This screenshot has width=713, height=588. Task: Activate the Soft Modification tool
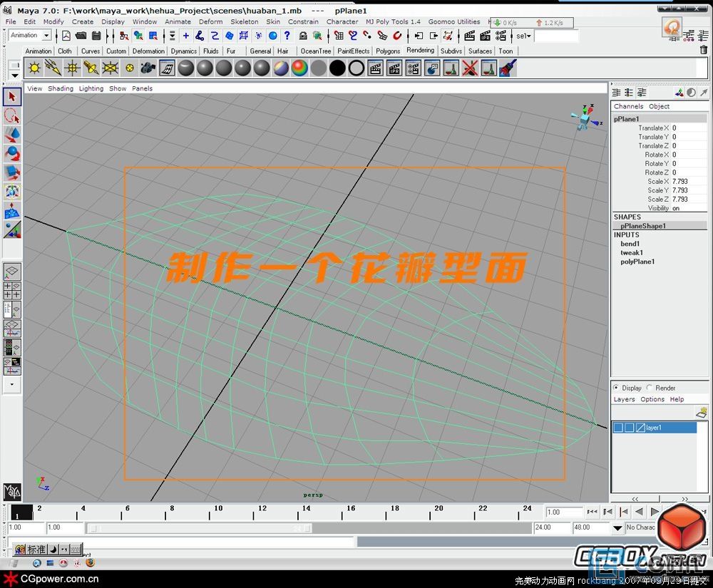12,211
